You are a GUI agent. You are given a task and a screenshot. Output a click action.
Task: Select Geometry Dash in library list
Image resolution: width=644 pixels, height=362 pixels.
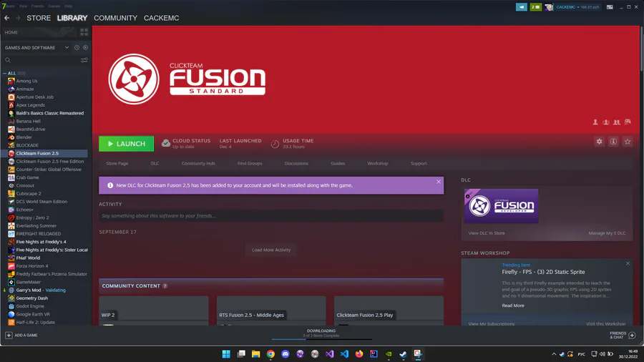pyautogui.click(x=31, y=298)
